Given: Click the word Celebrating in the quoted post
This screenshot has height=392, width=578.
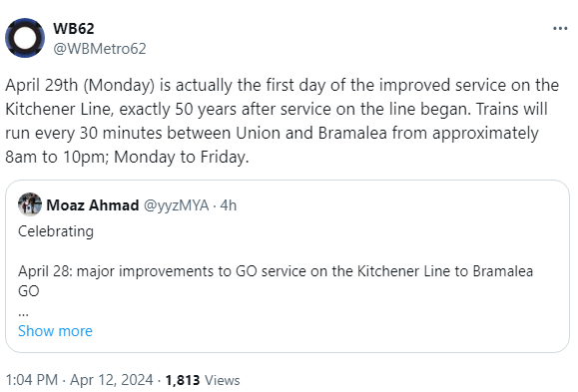Looking at the screenshot, I should [56, 231].
